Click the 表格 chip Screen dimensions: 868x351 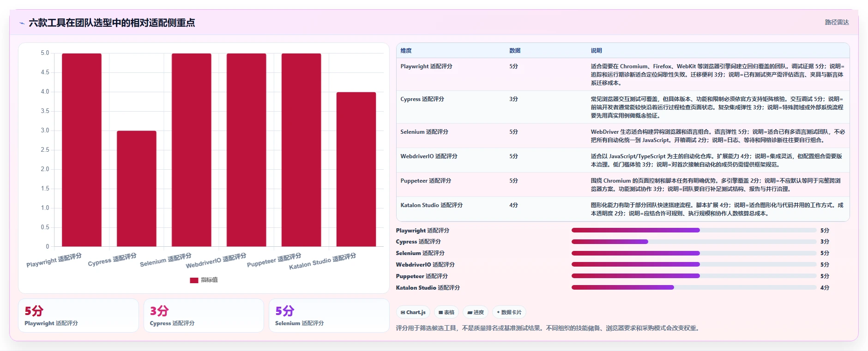click(446, 312)
